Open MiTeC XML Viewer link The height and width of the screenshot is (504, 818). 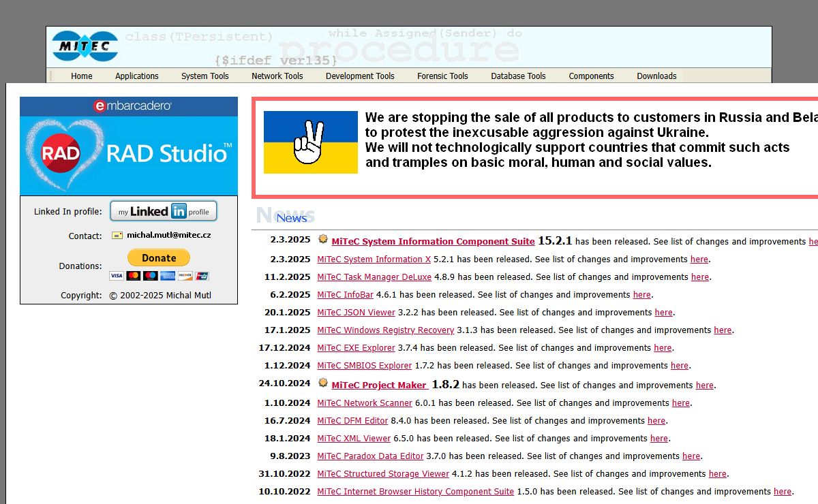coord(354,439)
